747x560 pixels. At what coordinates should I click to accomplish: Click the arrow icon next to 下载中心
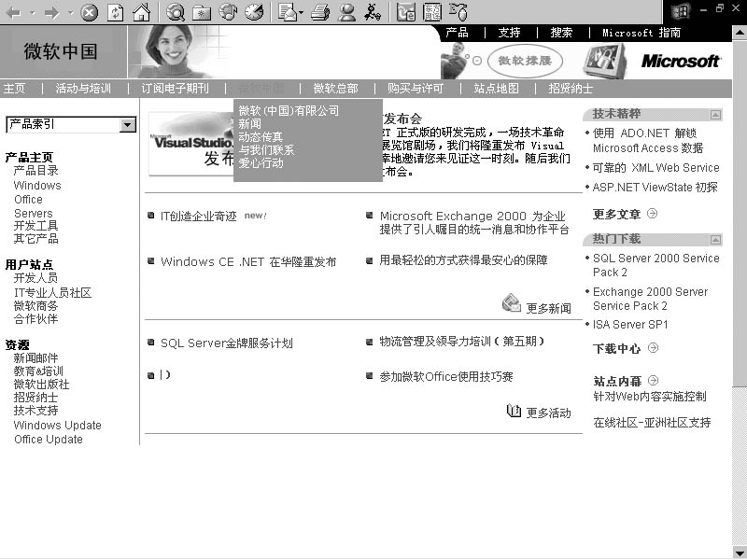653,348
